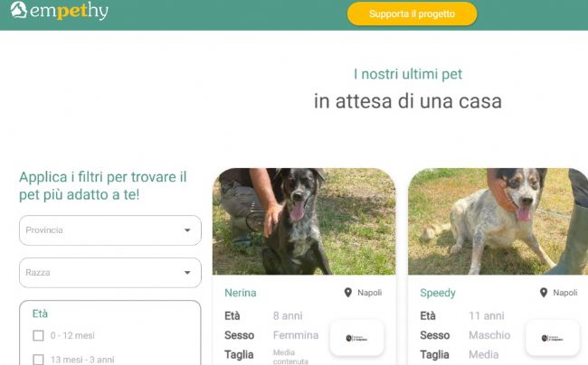Click the Età filter section heading
The width and height of the screenshot is (588, 365).
40,314
